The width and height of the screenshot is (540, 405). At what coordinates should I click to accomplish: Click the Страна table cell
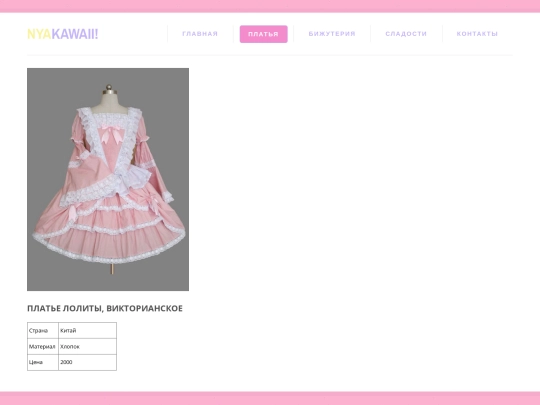point(43,330)
